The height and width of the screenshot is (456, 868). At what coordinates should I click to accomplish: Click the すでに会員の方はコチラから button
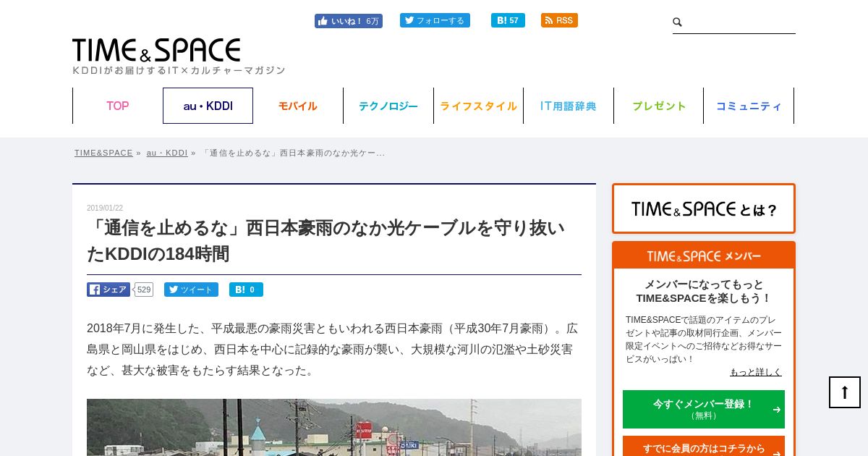[x=704, y=447]
